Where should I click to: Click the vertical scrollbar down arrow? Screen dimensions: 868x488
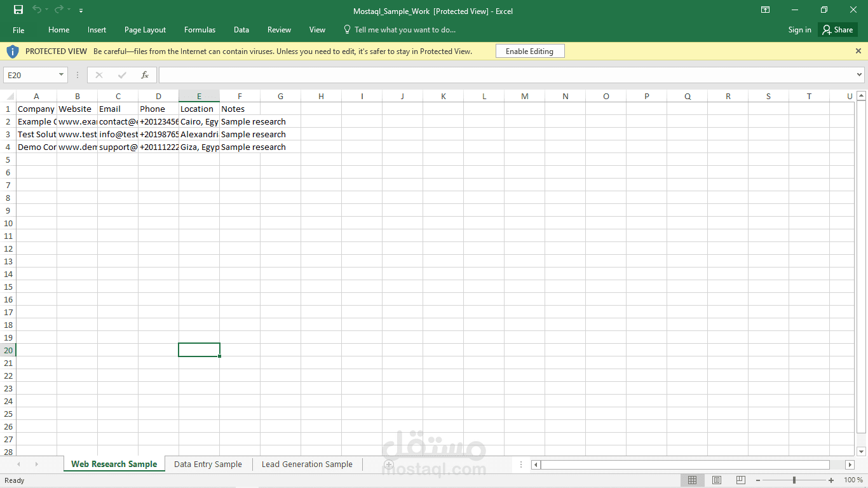pyautogui.click(x=862, y=451)
